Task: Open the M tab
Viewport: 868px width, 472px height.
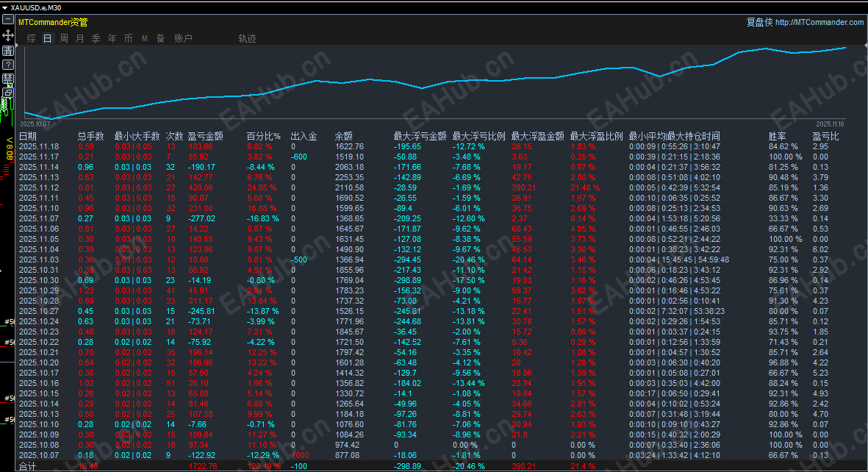Action: (145, 38)
